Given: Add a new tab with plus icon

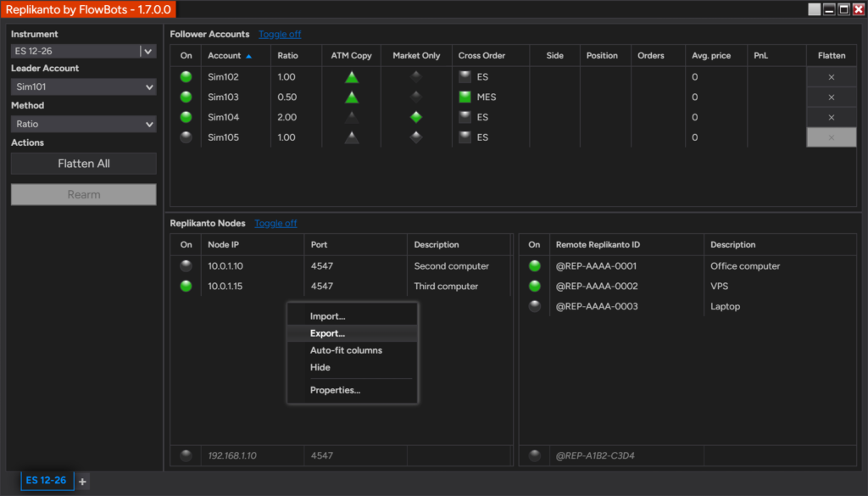Looking at the screenshot, I should click(x=82, y=482).
